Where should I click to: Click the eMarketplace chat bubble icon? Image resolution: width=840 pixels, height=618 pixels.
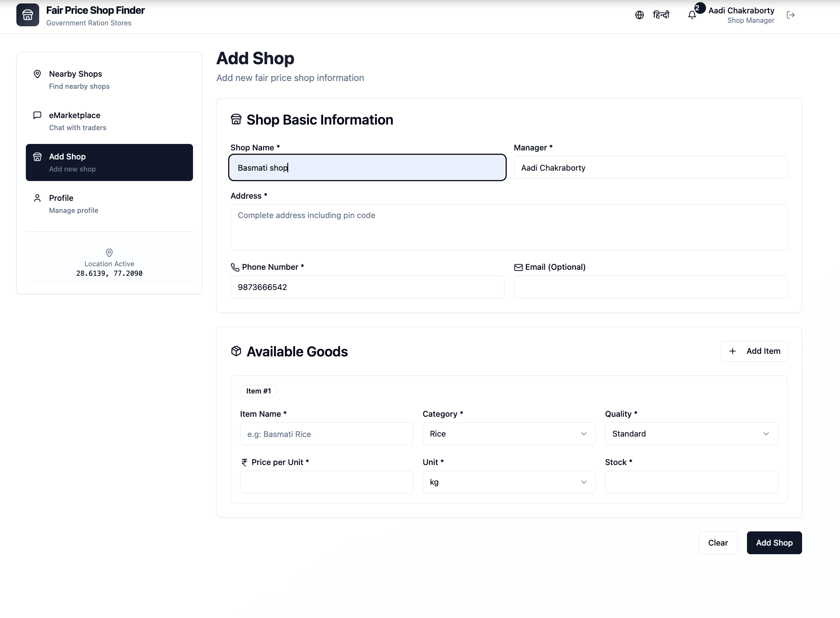37,115
